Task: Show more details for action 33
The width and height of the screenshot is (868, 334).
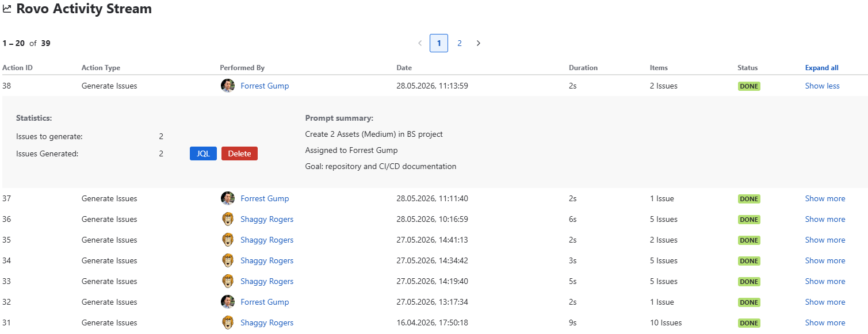Action: [825, 281]
